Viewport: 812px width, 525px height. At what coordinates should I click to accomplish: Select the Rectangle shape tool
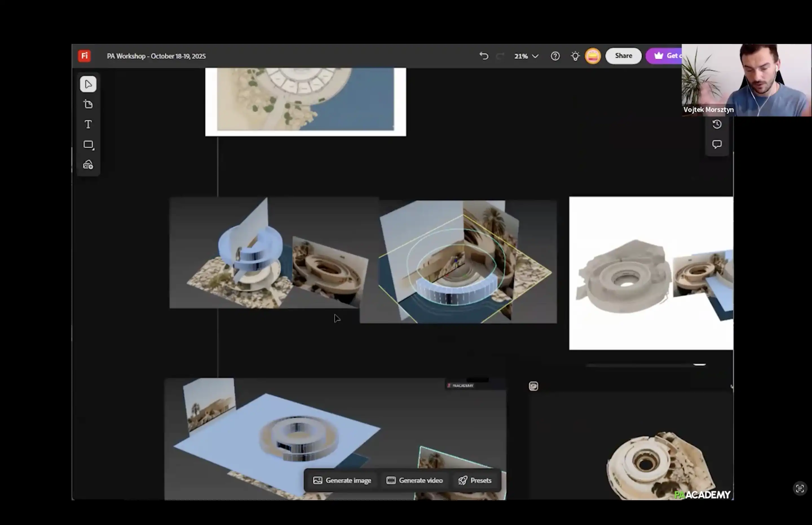click(x=88, y=145)
